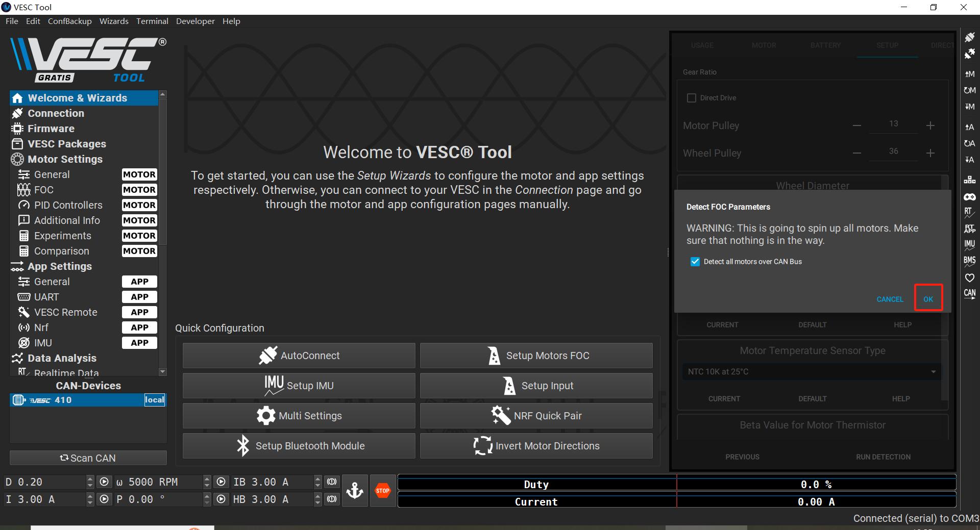The width and height of the screenshot is (980, 530).
Task: Open the File menu
Action: 12,21
